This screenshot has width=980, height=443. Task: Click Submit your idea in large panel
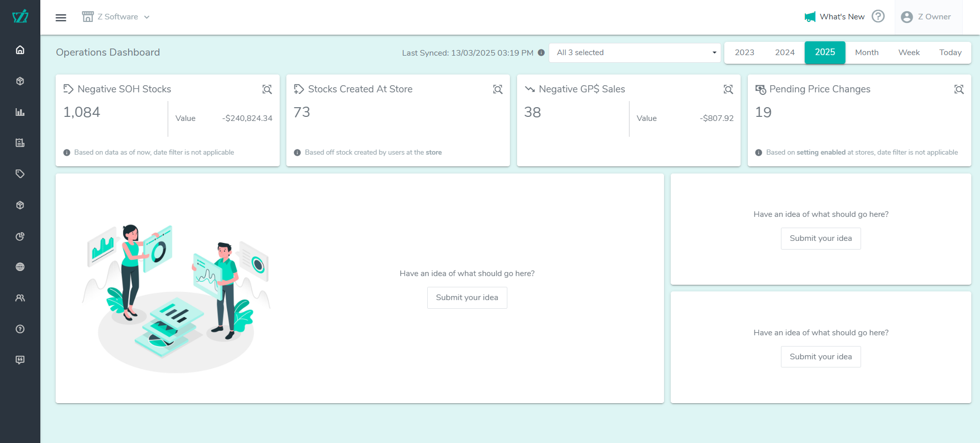(467, 298)
